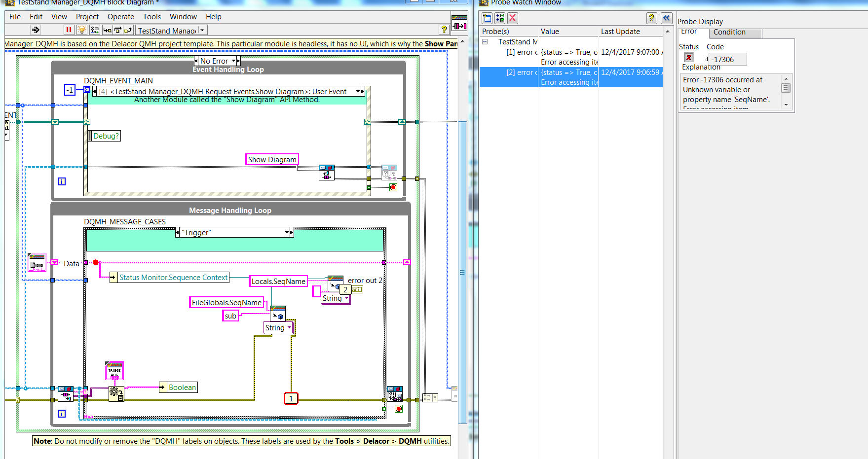The image size is (868, 459).
Task: Click the red breakpoint dot on Data wire
Action: click(96, 263)
